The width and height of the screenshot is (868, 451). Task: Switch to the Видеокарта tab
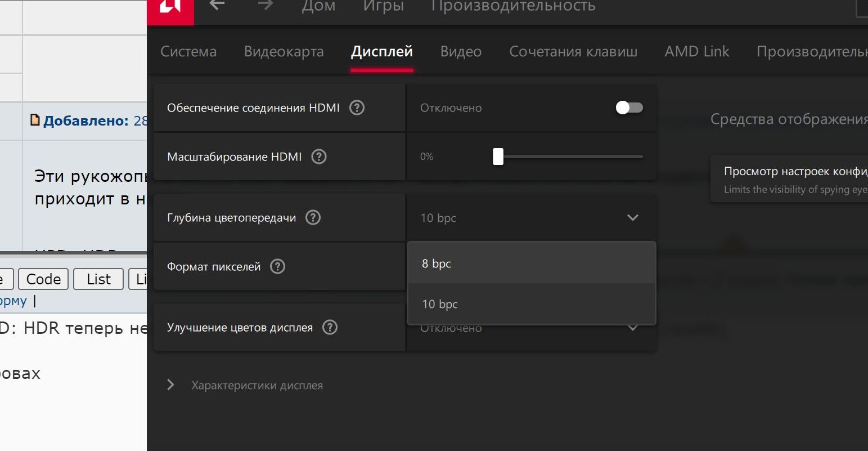click(x=284, y=52)
